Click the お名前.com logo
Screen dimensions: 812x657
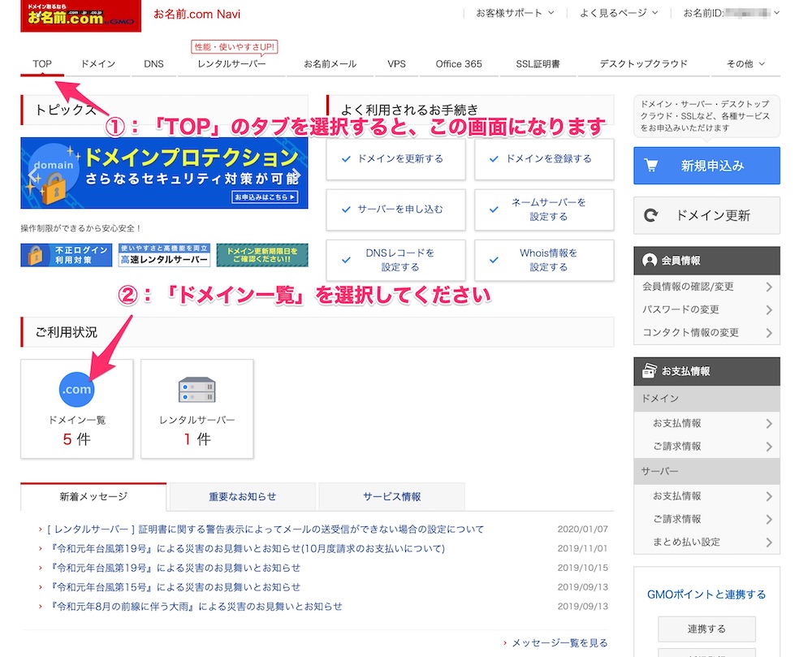click(80, 15)
